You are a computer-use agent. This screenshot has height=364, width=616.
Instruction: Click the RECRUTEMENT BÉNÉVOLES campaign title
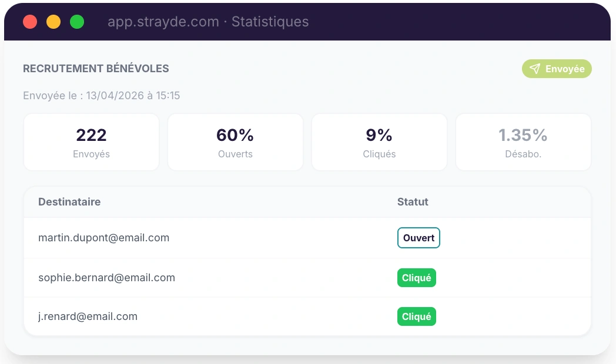pyautogui.click(x=96, y=69)
